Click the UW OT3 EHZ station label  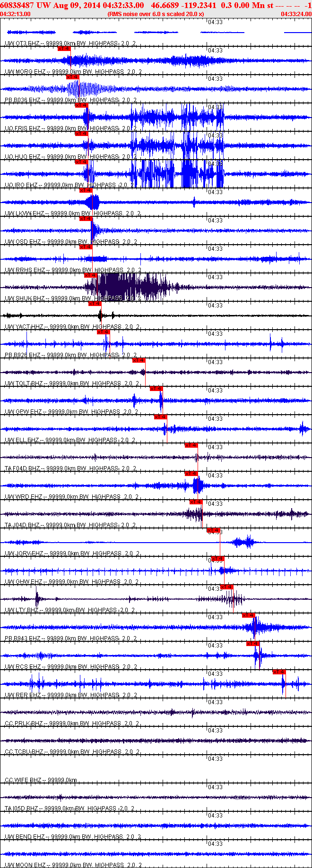click(22, 43)
